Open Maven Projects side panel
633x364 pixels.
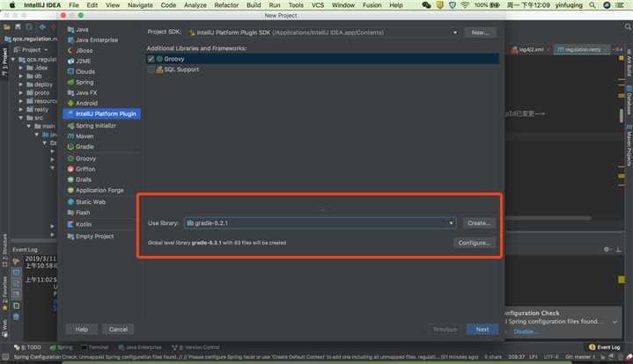tap(629, 146)
